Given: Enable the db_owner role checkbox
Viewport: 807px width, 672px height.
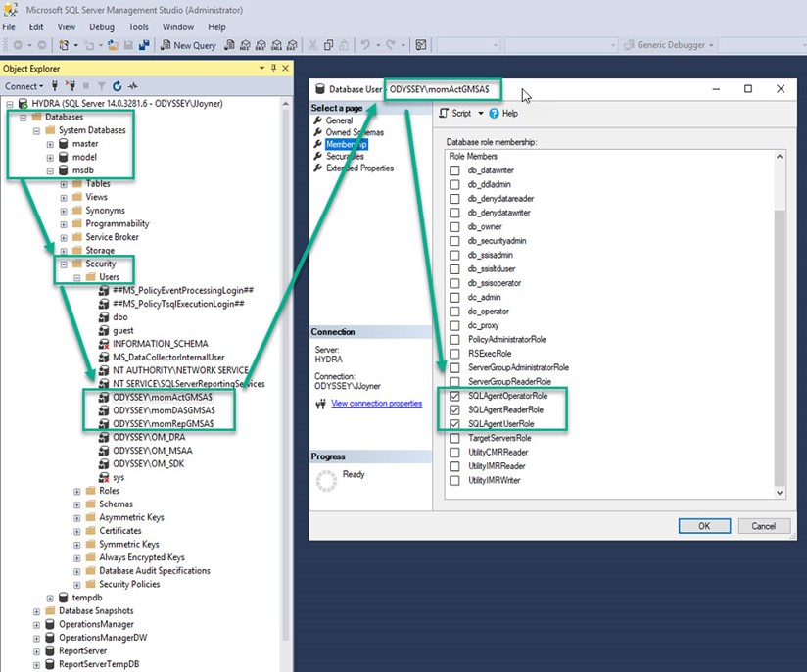Looking at the screenshot, I should tap(453, 227).
